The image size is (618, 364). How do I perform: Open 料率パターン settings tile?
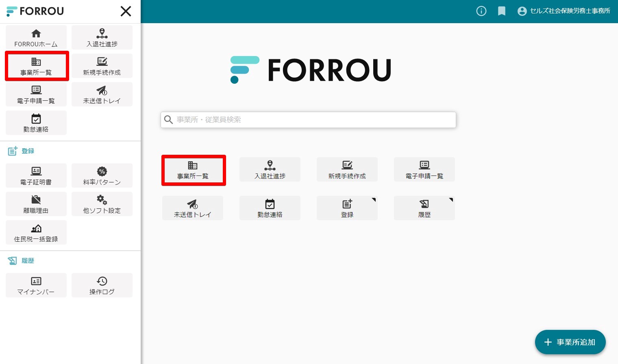pyautogui.click(x=102, y=175)
